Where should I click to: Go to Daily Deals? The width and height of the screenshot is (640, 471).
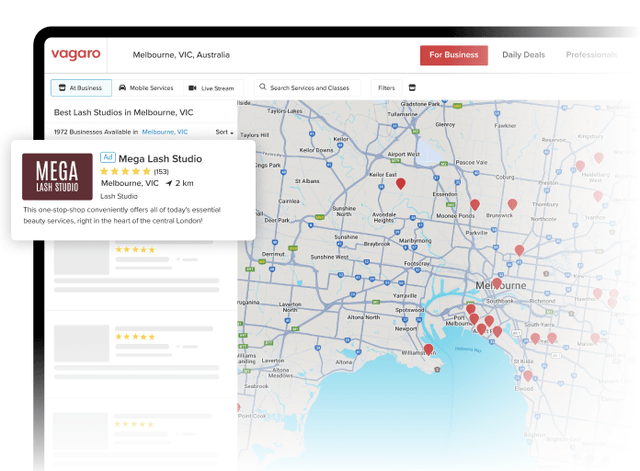[x=523, y=55]
